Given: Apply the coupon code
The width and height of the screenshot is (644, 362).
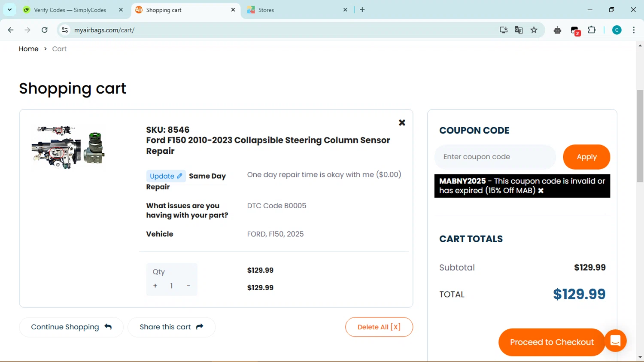Looking at the screenshot, I should pyautogui.click(x=586, y=157).
